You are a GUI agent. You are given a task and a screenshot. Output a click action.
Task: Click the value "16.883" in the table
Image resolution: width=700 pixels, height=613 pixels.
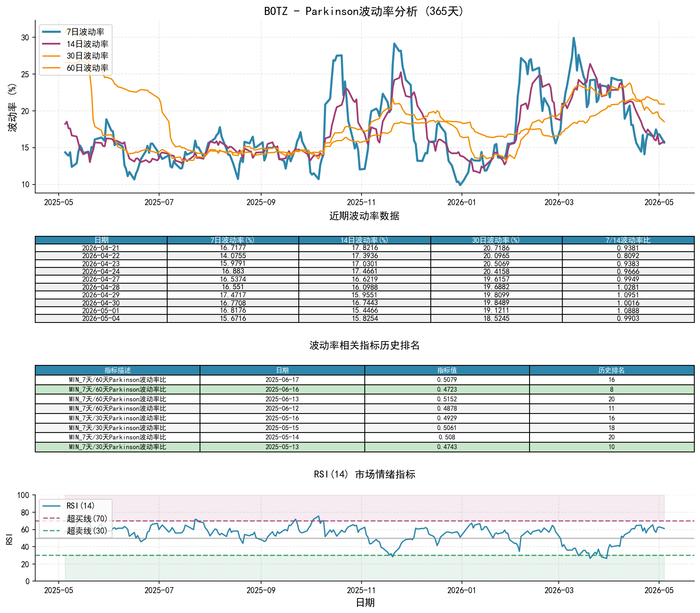click(233, 272)
